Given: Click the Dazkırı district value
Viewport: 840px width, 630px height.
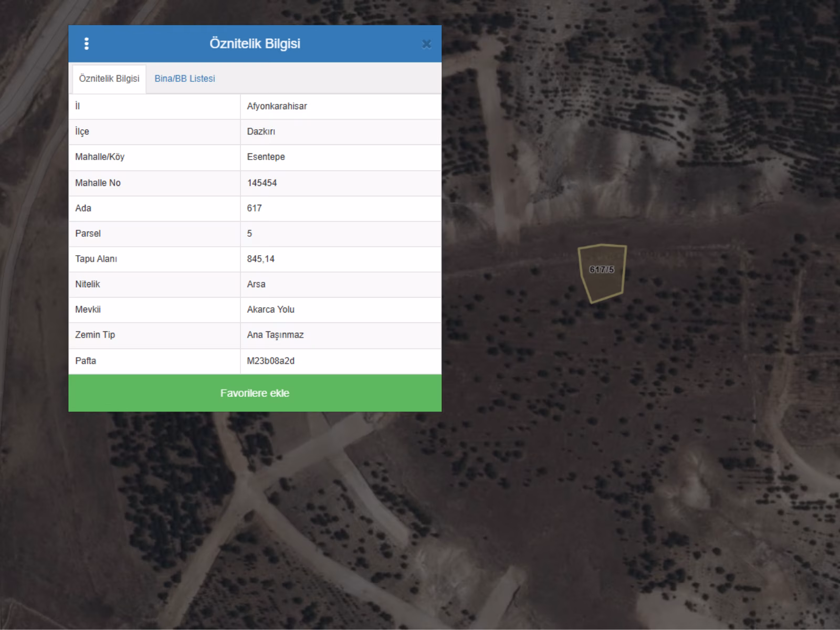Looking at the screenshot, I should click(261, 132).
